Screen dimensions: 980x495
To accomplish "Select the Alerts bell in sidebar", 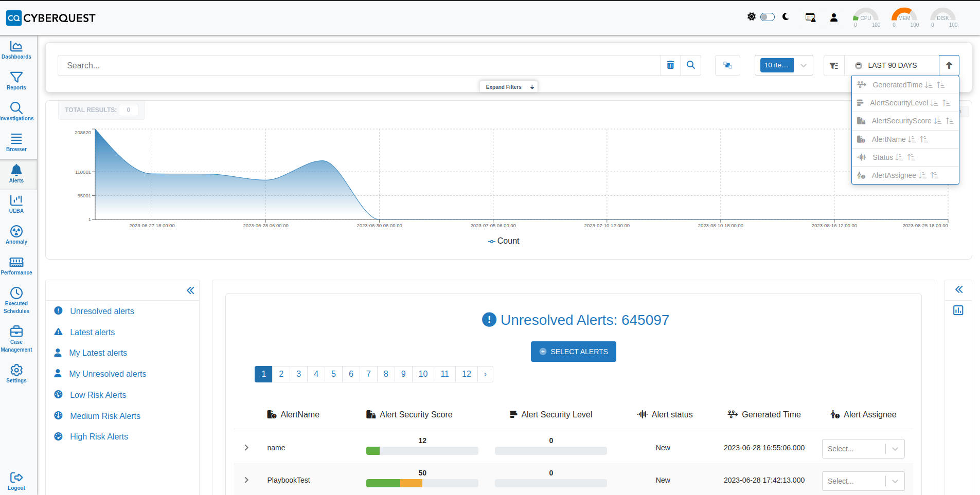I will point(16,174).
